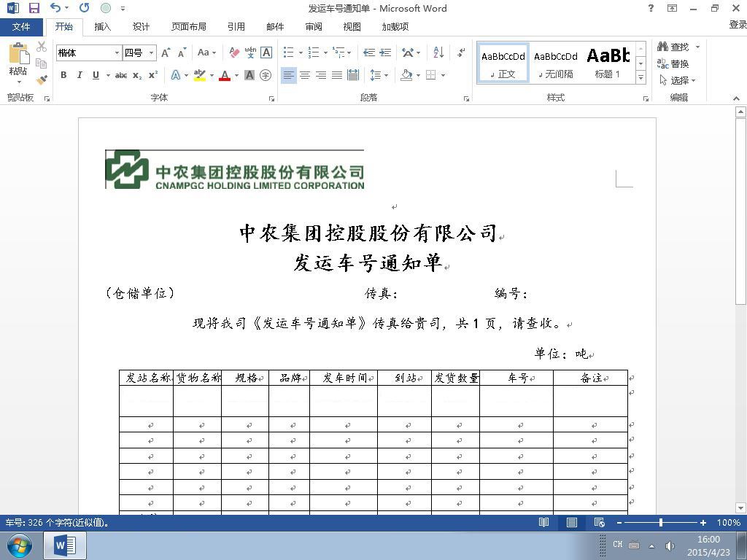Apply the 标题 1 Heading style
This screenshot has width=747, height=560.
point(608,64)
